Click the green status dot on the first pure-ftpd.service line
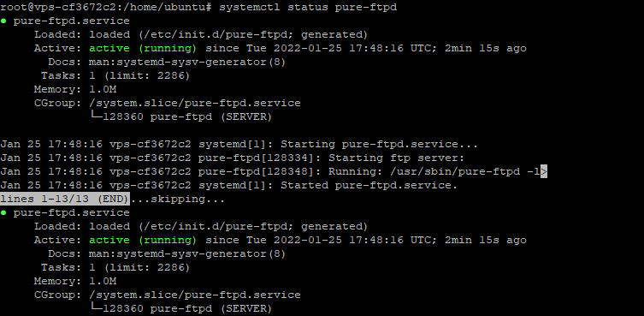Viewport: 644px width, 316px height. [x=3, y=21]
